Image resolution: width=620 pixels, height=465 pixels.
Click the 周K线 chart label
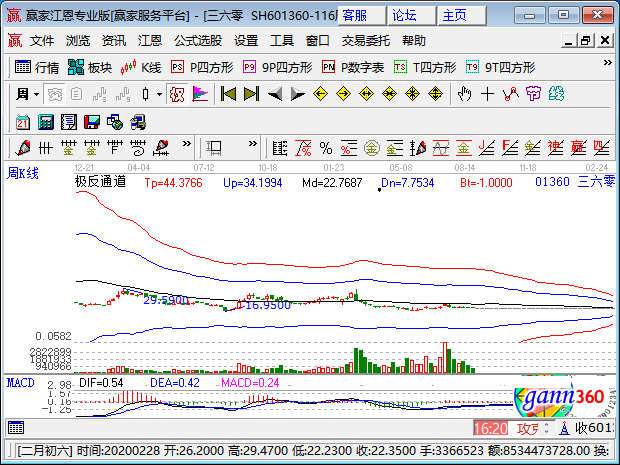tap(23, 173)
